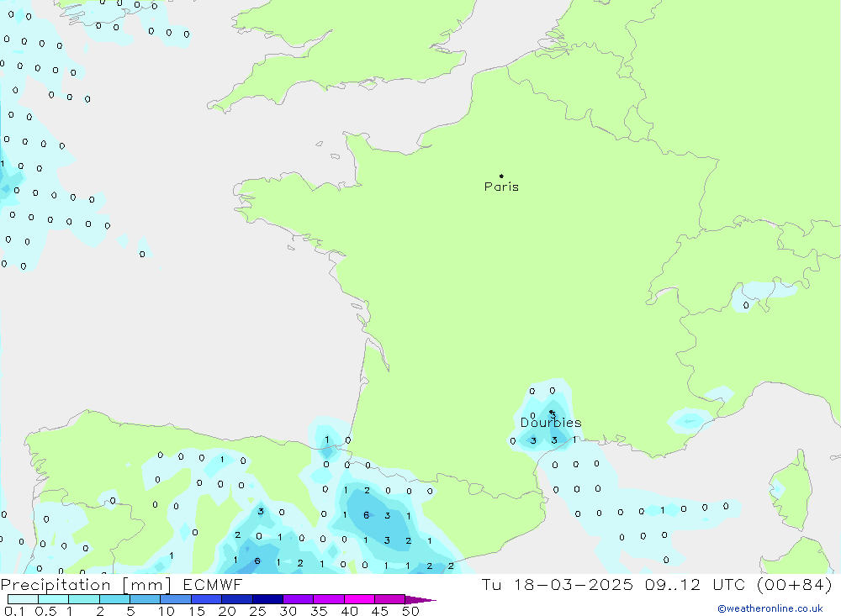Click the '(00+84)' forecast offset text

pos(794,584)
